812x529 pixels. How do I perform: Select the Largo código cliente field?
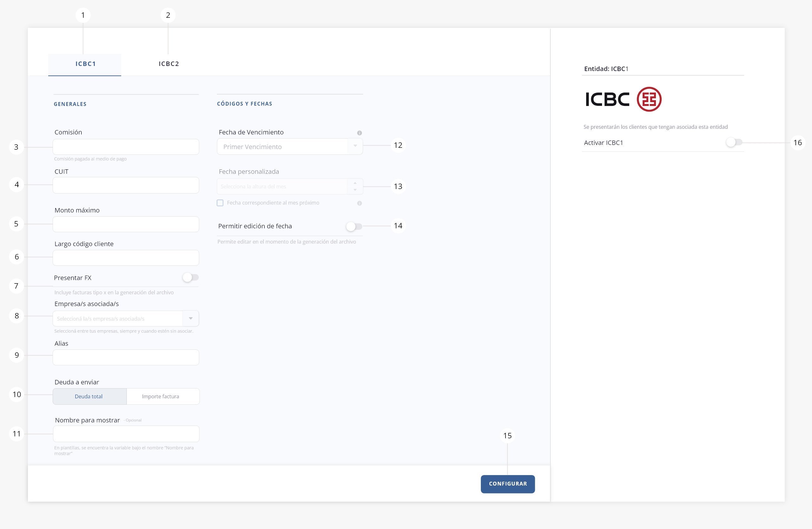point(126,258)
